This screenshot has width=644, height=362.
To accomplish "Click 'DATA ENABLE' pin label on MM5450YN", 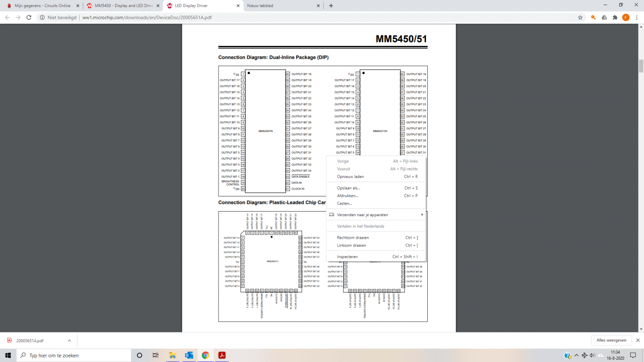I will click(x=300, y=177).
